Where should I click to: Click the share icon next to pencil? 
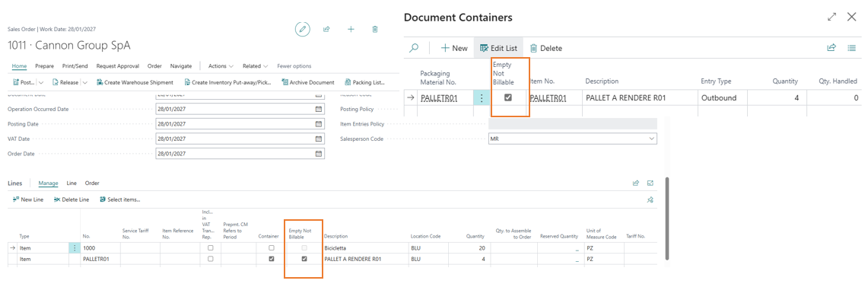326,30
